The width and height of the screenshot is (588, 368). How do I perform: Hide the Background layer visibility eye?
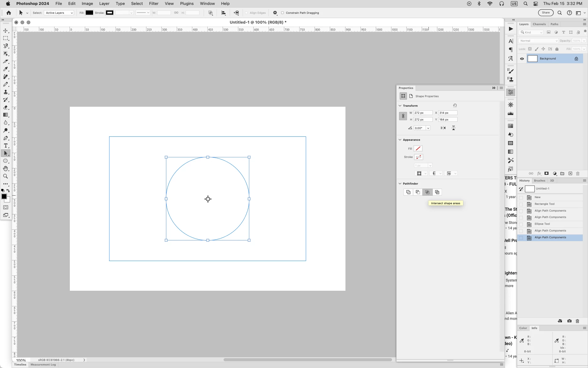tap(522, 59)
